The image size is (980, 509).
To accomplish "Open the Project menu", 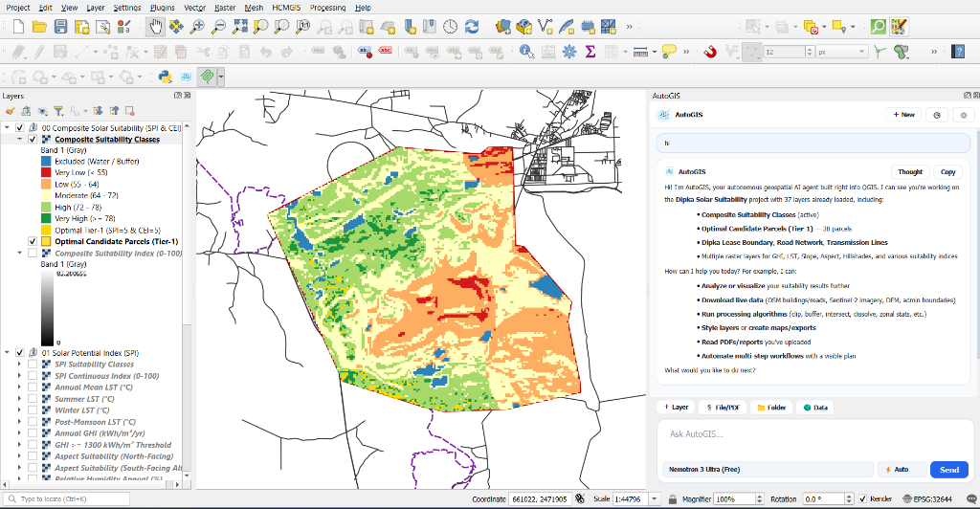I will [18, 8].
